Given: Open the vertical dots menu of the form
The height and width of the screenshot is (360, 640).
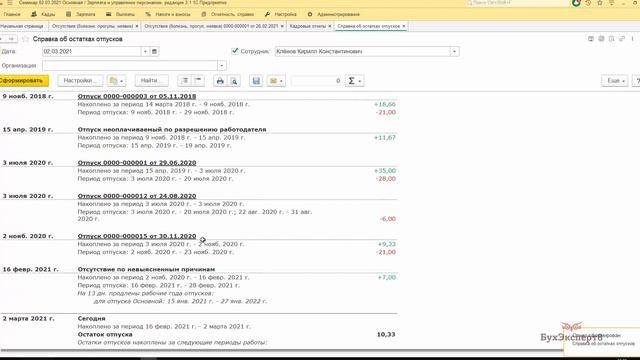Looking at the screenshot, I should (632, 39).
